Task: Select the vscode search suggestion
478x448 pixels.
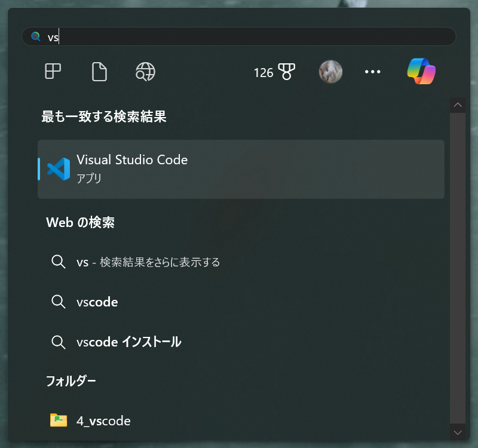Action: click(97, 302)
